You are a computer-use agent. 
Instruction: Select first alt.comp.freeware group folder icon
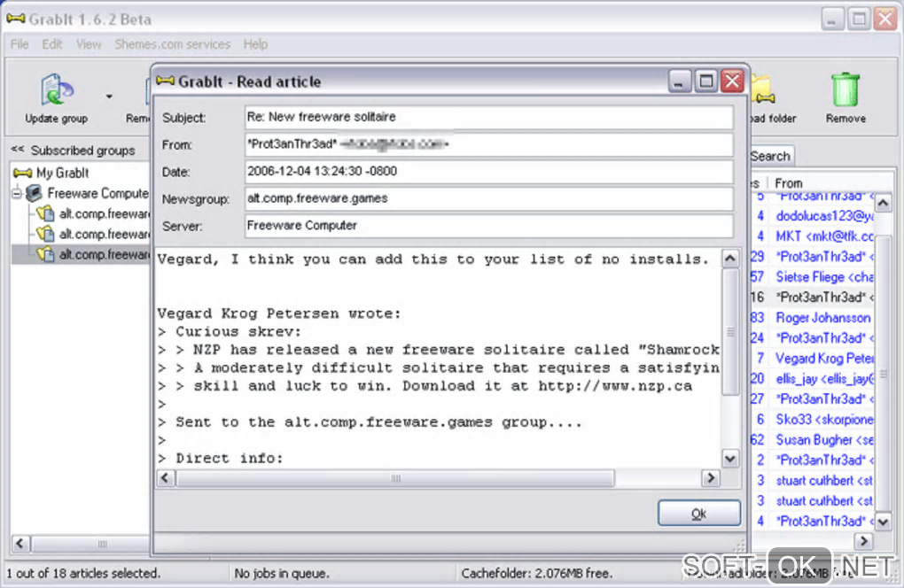(45, 213)
